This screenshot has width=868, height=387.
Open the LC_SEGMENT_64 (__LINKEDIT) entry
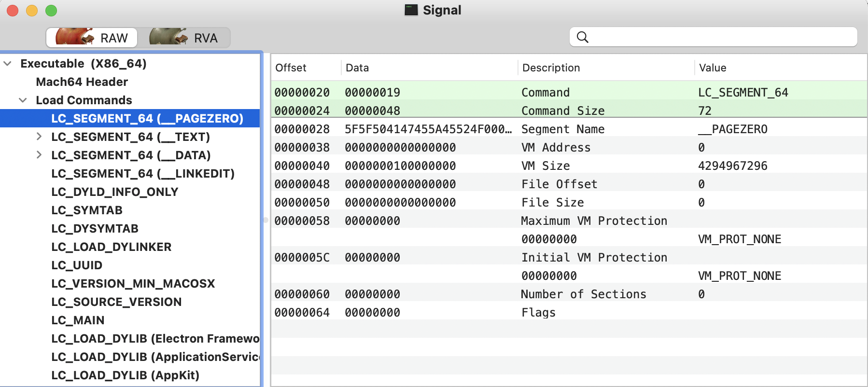click(142, 174)
